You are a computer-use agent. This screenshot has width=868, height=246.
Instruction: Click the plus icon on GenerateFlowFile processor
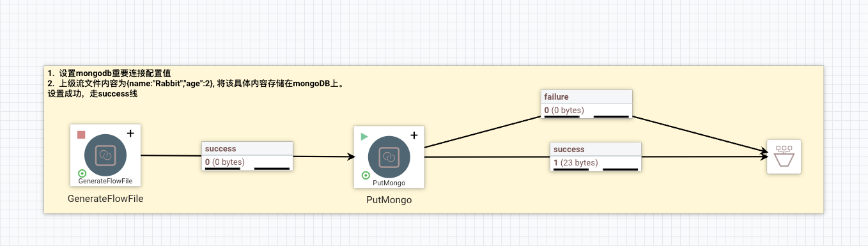(x=130, y=134)
